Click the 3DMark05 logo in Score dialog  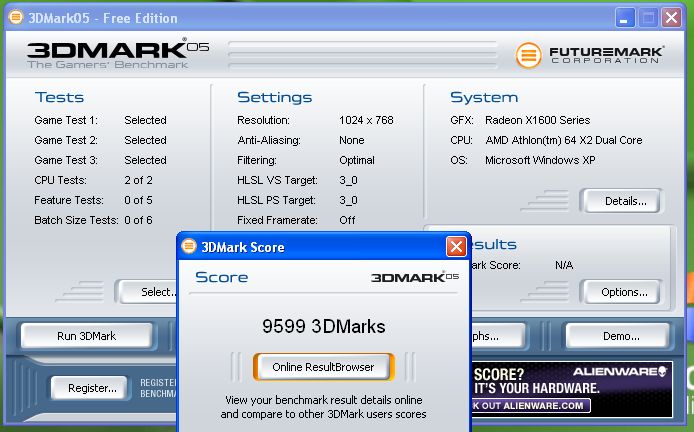[x=415, y=277]
